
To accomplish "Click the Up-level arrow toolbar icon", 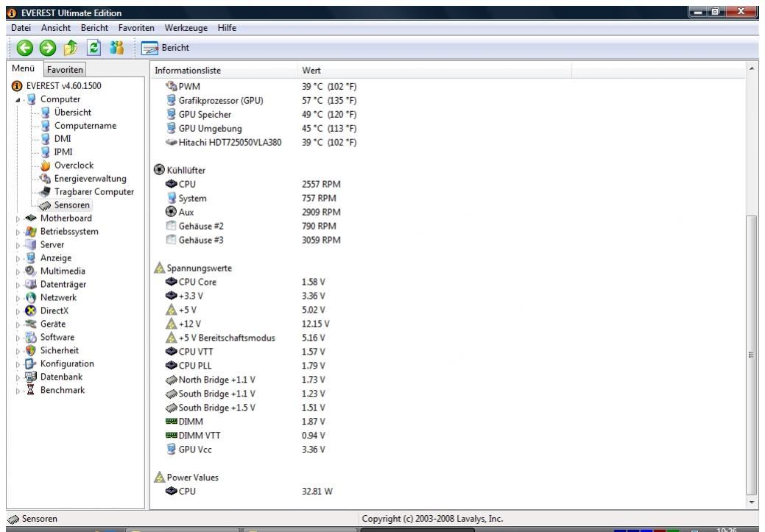I will click(71, 47).
